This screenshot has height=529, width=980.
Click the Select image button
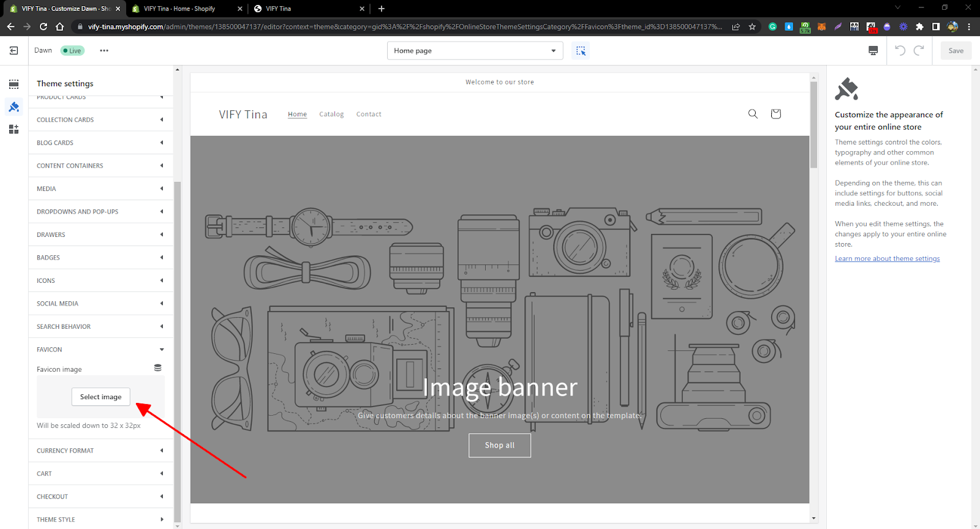100,397
